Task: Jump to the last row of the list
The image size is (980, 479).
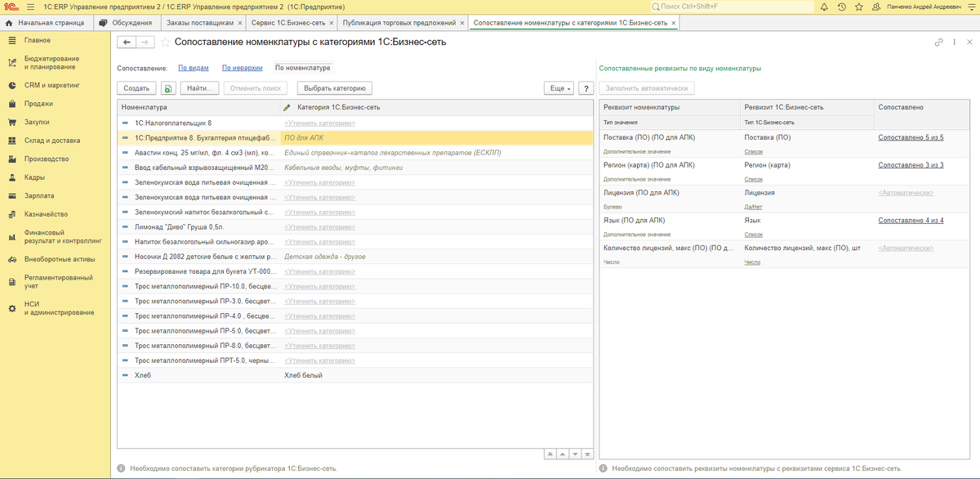Action: coord(587,454)
